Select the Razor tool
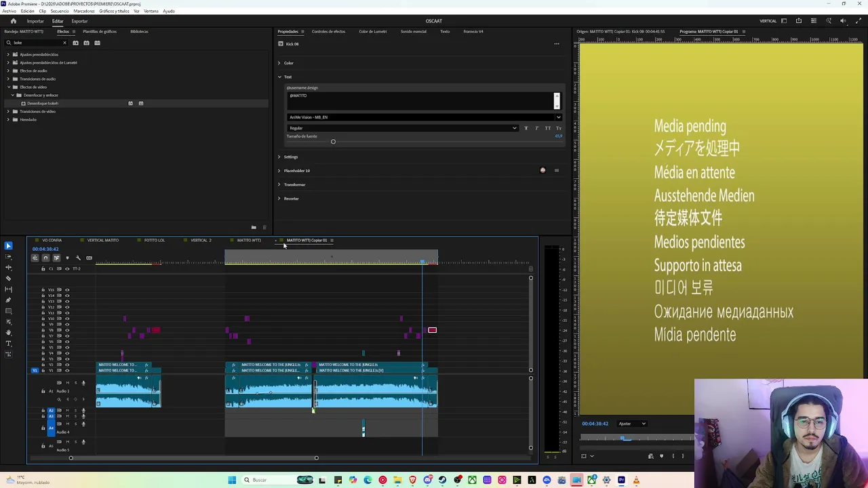Image resolution: width=868 pixels, height=488 pixels. (8, 279)
